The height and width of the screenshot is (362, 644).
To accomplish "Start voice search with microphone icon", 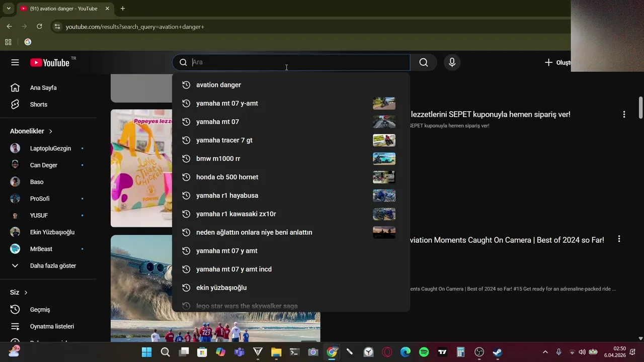I will click(x=452, y=62).
